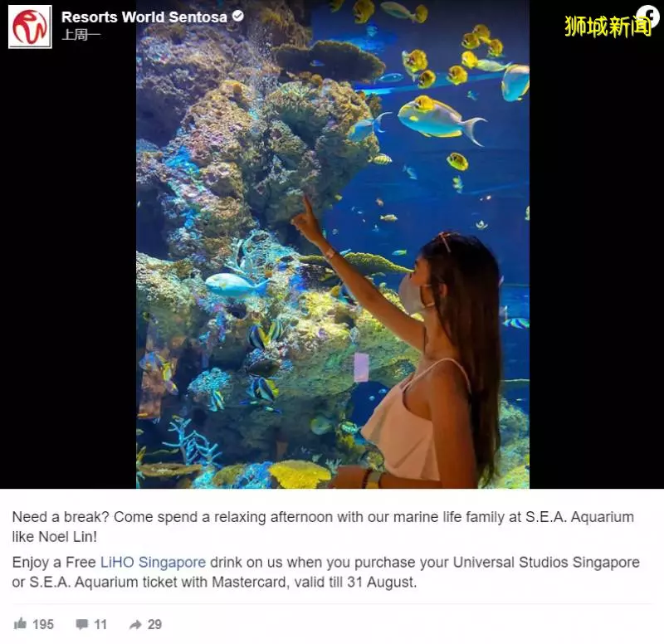Click the comment bubble icon
Image resolution: width=664 pixels, height=644 pixels.
(81, 625)
